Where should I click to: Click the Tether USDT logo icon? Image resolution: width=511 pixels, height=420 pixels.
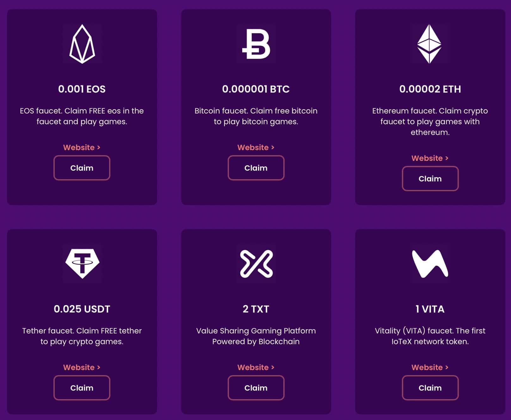coord(82,264)
